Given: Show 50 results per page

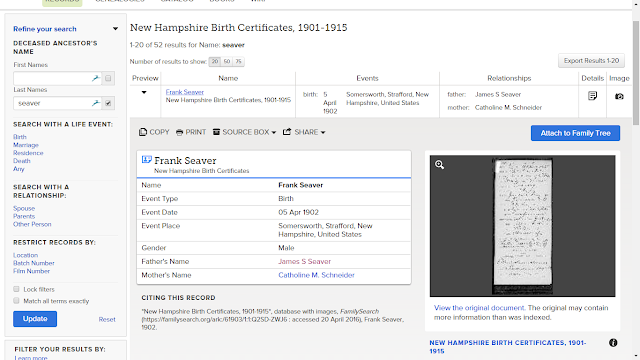Looking at the screenshot, I should (227, 62).
